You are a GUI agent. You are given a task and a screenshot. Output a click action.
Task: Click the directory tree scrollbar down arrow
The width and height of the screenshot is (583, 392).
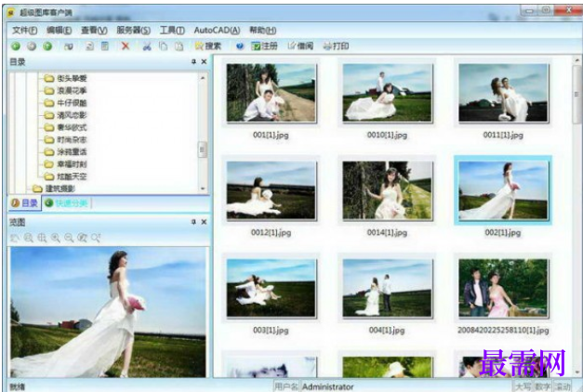(203, 189)
